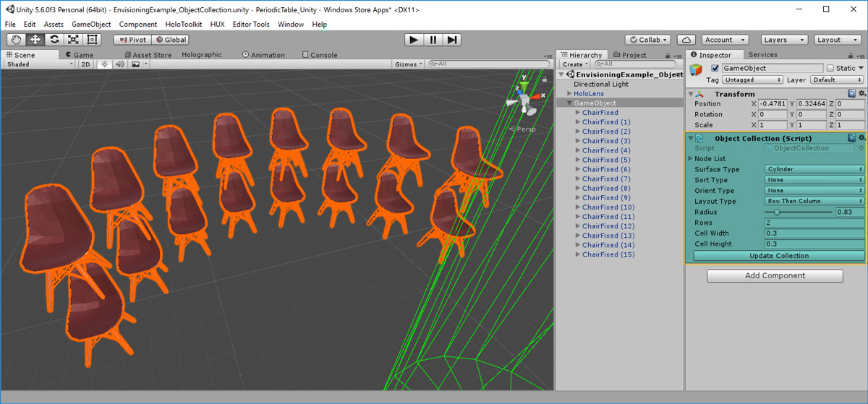
Task: Open the Surface Type dropdown
Action: click(x=814, y=169)
